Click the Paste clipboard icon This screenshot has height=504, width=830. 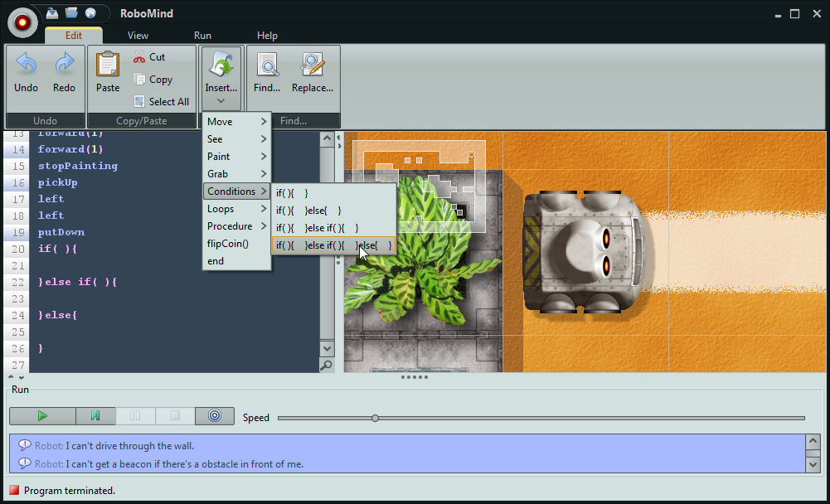[108, 64]
